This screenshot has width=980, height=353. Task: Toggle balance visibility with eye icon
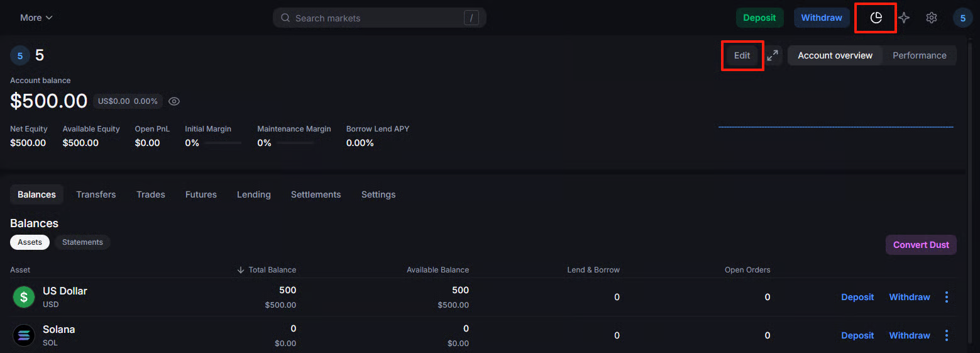click(175, 101)
